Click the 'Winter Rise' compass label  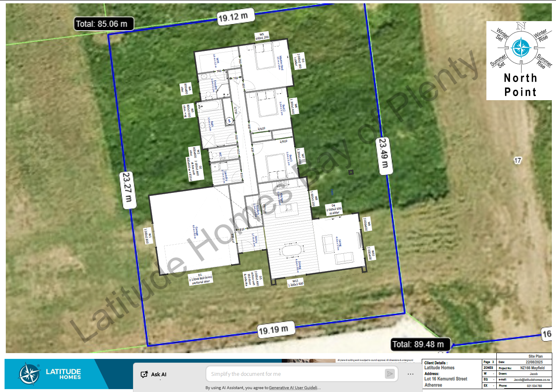point(541,35)
